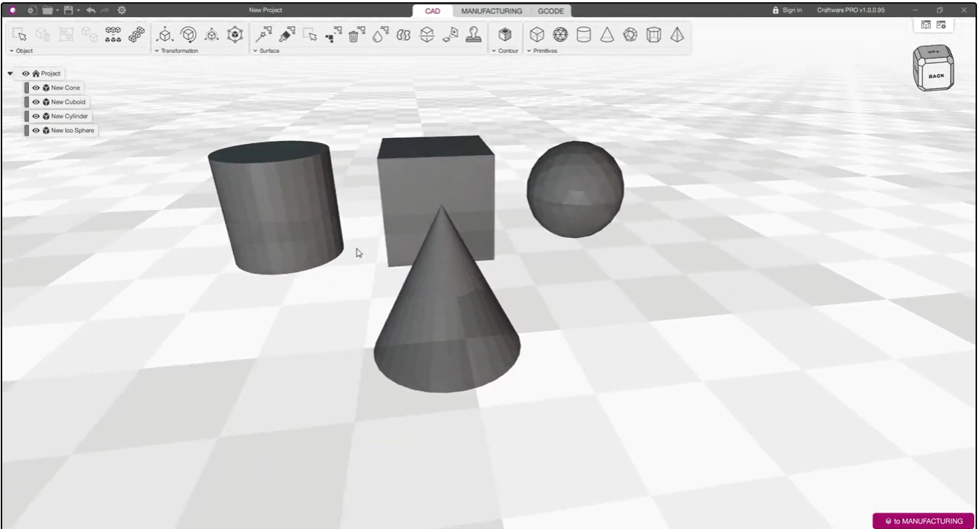Insert a cone using the Primitives toolbar
Screen dimensions: 980x529
(607, 35)
